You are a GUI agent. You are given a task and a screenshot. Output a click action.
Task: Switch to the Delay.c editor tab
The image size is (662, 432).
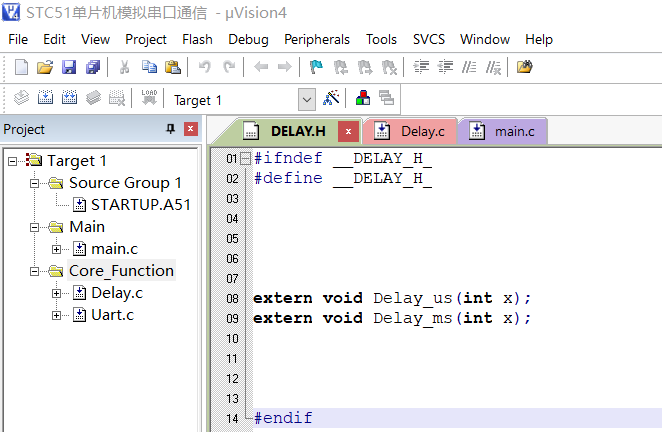pos(411,131)
